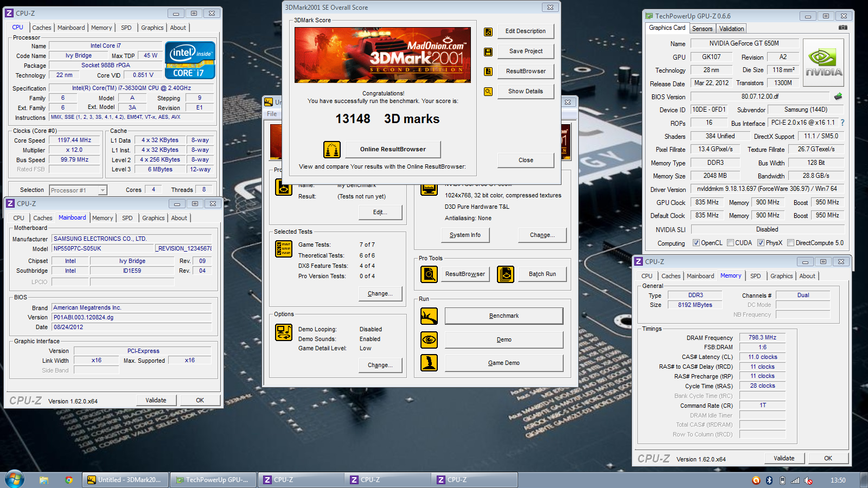Open Windows Explorer from the taskbar
The width and height of the screenshot is (868, 488).
44,480
